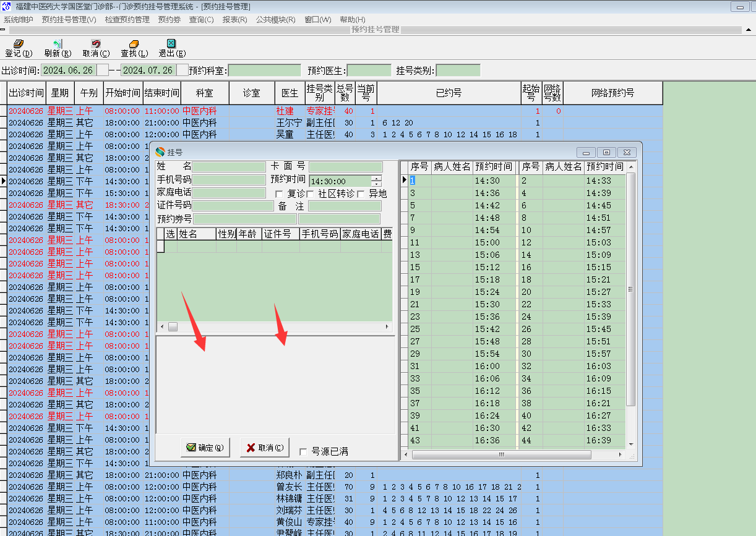Tick the 社区转诊 checkbox
This screenshot has width=756, height=536.
coord(310,194)
